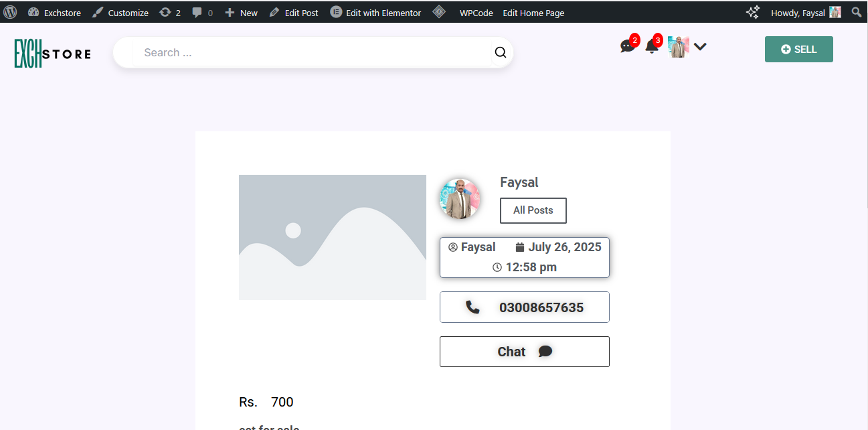The width and height of the screenshot is (868, 430).
Task: Click the WPCode diamond icon
Action: pos(439,12)
